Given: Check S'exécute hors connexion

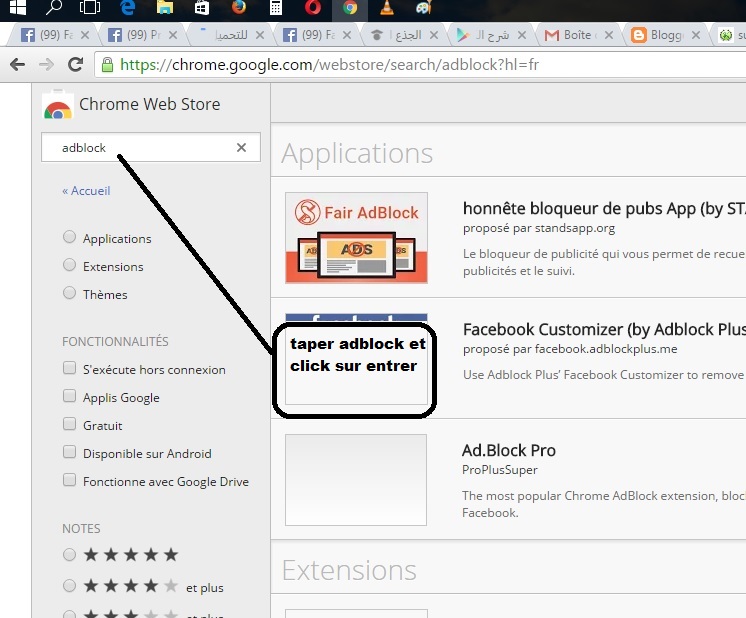Looking at the screenshot, I should click(x=69, y=368).
